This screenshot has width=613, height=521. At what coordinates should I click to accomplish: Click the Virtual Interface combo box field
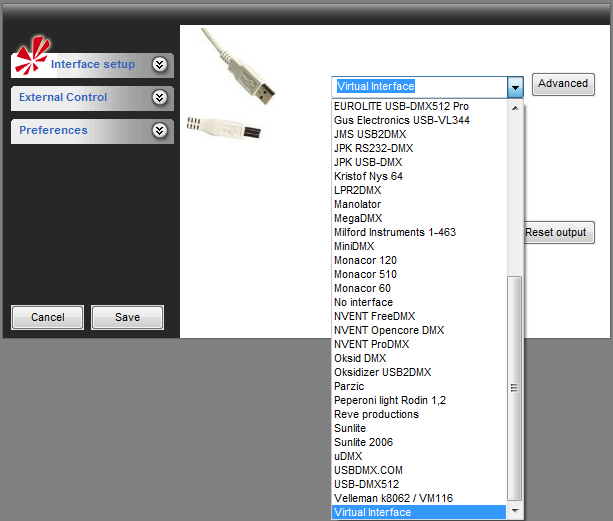419,87
